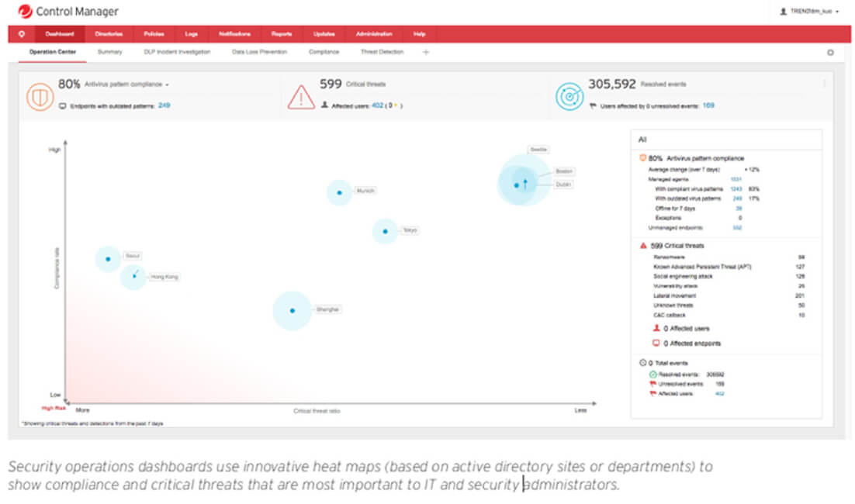Open the Updates menu
The image size is (855, 504).
[x=324, y=34]
